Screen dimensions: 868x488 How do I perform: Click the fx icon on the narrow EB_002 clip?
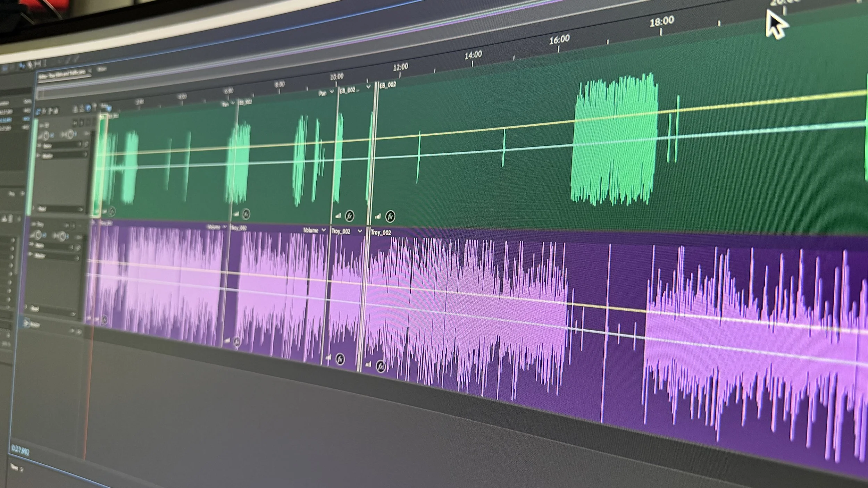[350, 216]
